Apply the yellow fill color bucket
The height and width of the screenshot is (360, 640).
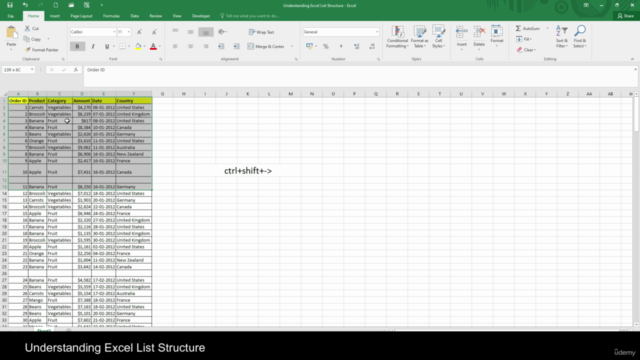tap(138, 47)
